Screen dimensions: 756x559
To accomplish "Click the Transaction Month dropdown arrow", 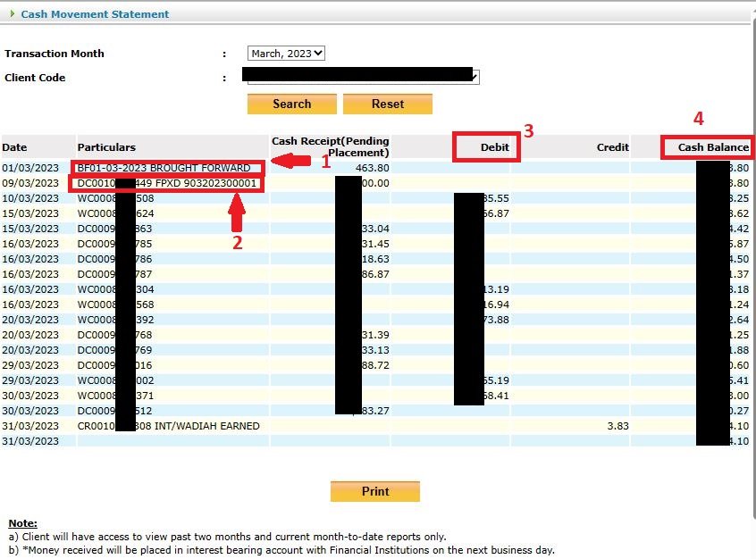I will [x=319, y=53].
